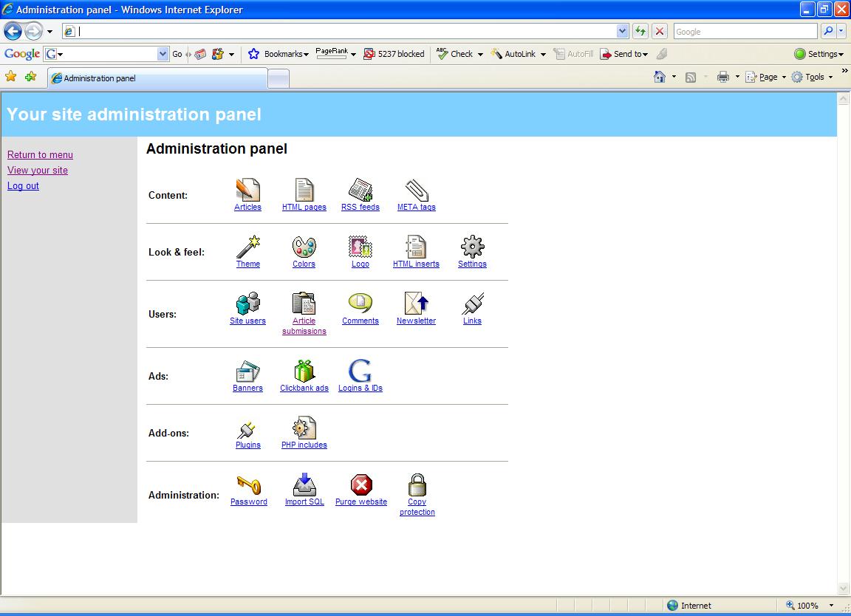The width and height of the screenshot is (851, 616).
Task: Click the Copy protection text link
Action: pyautogui.click(x=417, y=507)
